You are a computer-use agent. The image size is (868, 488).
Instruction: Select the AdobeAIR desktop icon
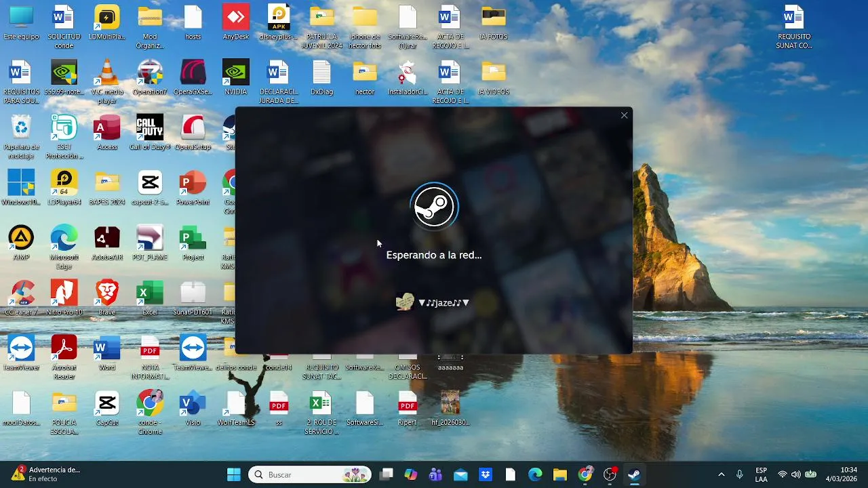click(107, 243)
